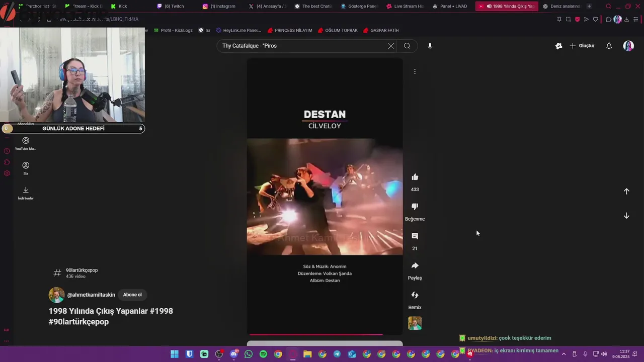Click the sparkle icon left of Oluştur

point(558,46)
